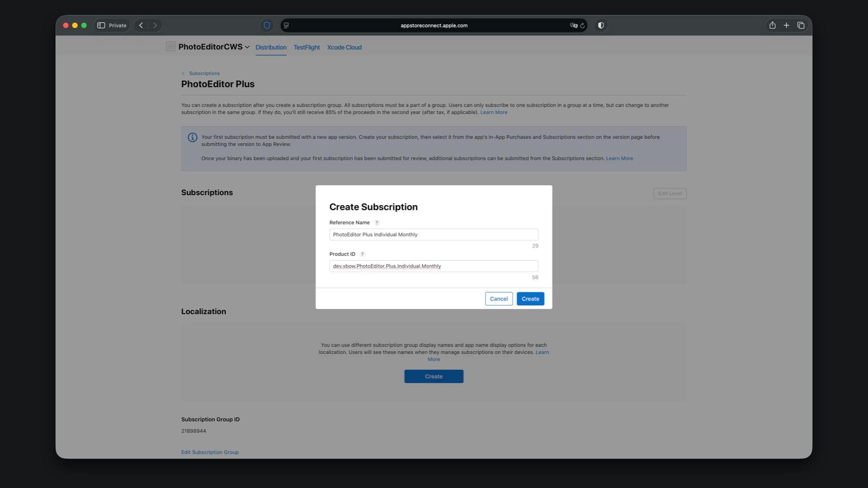Open a new tab with plus icon
Screen dimensions: 868x488
pyautogui.click(x=786, y=25)
